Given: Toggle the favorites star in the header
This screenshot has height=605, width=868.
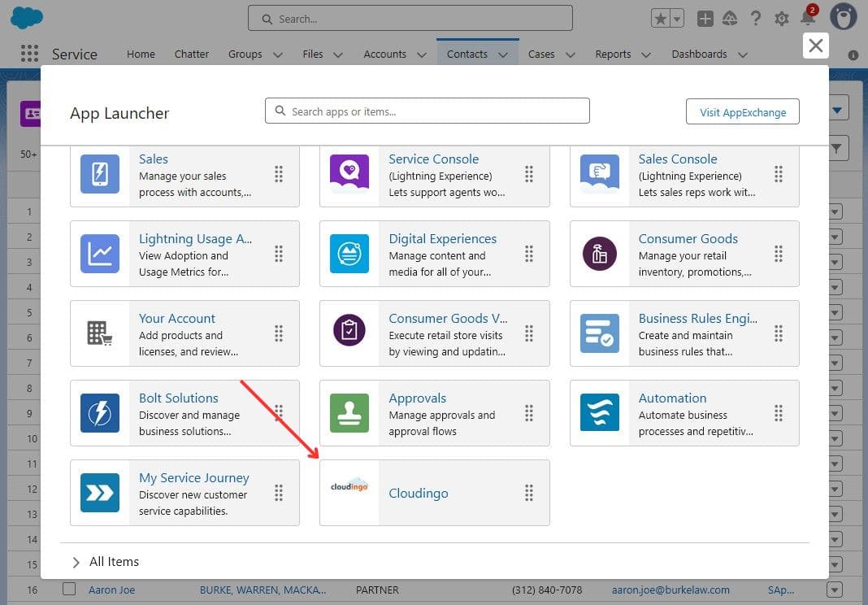Looking at the screenshot, I should coord(661,16).
